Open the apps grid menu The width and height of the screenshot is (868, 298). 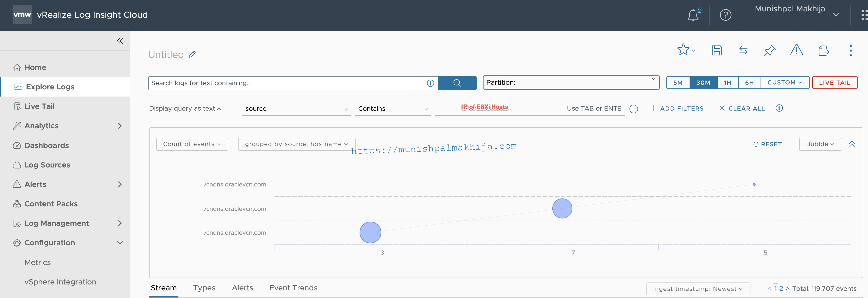[864, 15]
